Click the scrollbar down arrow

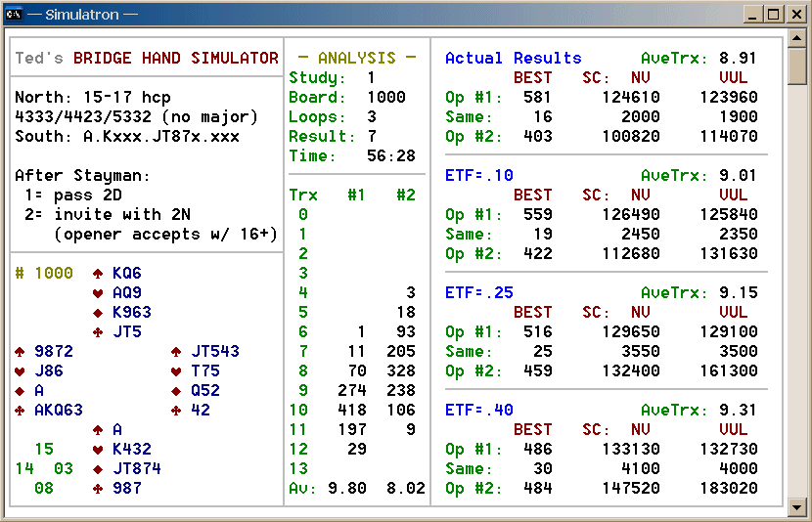797,506
